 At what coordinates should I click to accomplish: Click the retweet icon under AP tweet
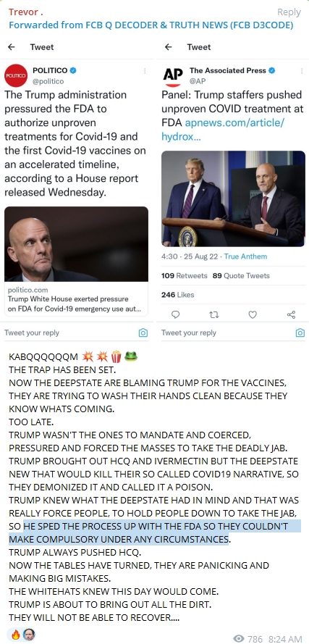click(213, 314)
